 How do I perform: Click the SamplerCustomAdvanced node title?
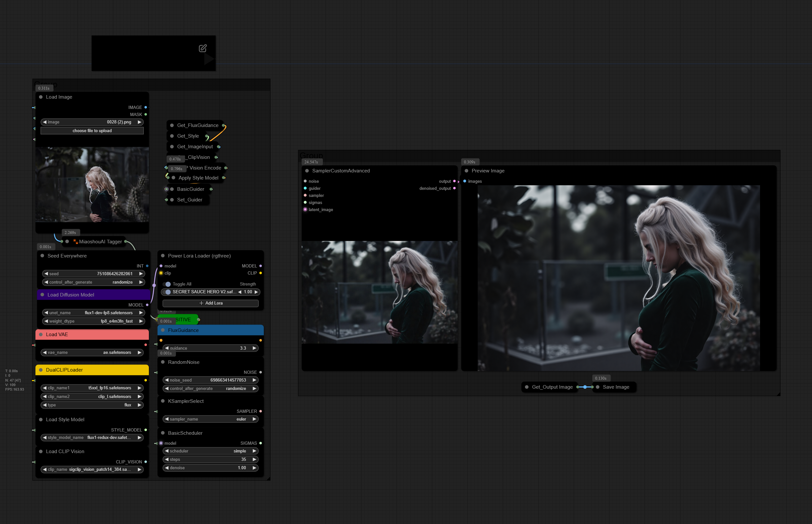341,171
